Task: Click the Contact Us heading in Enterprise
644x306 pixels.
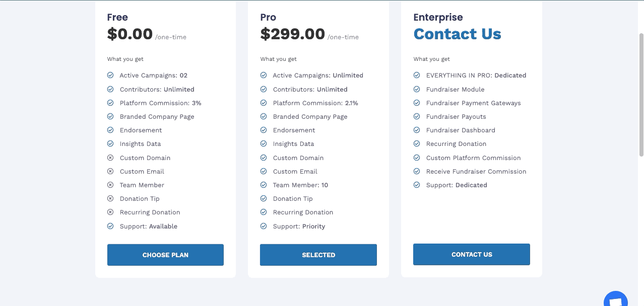Action: tap(457, 34)
